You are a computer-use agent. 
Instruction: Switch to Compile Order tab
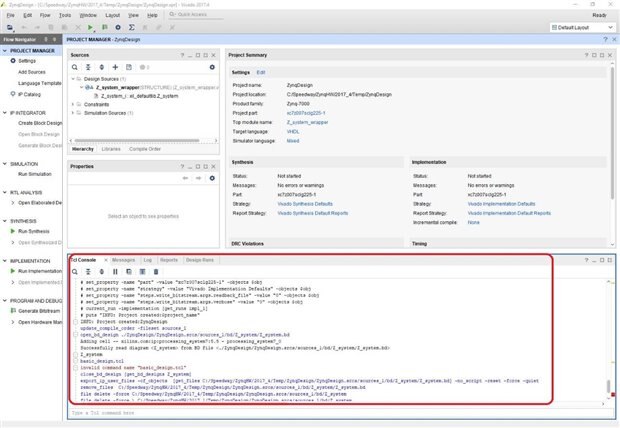(x=145, y=148)
